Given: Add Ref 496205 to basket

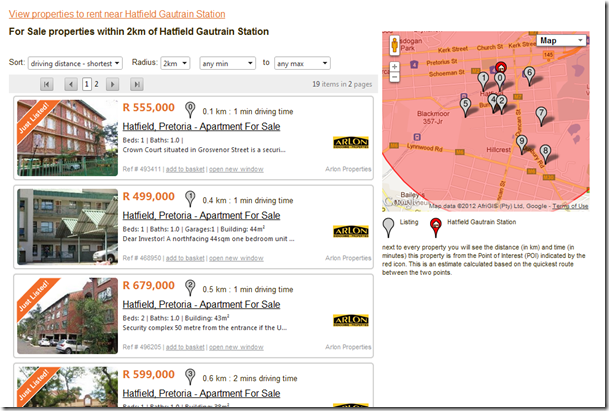Looking at the screenshot, I should coord(185,347).
